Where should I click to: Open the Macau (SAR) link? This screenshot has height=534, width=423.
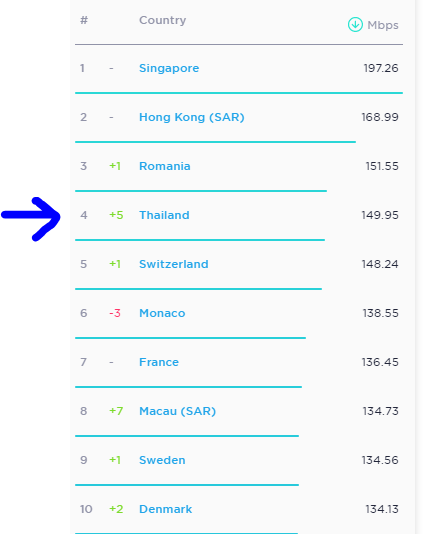coord(177,411)
